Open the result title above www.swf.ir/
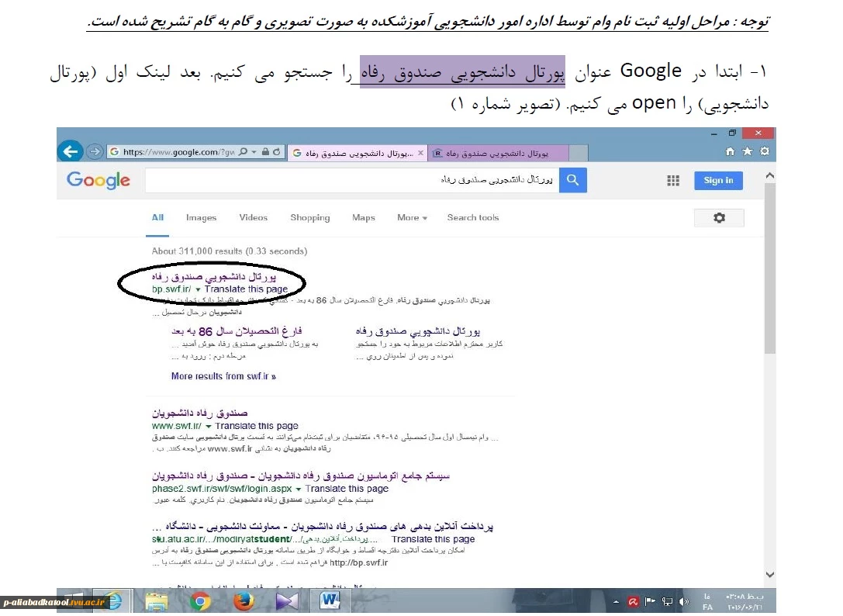 tap(199, 414)
